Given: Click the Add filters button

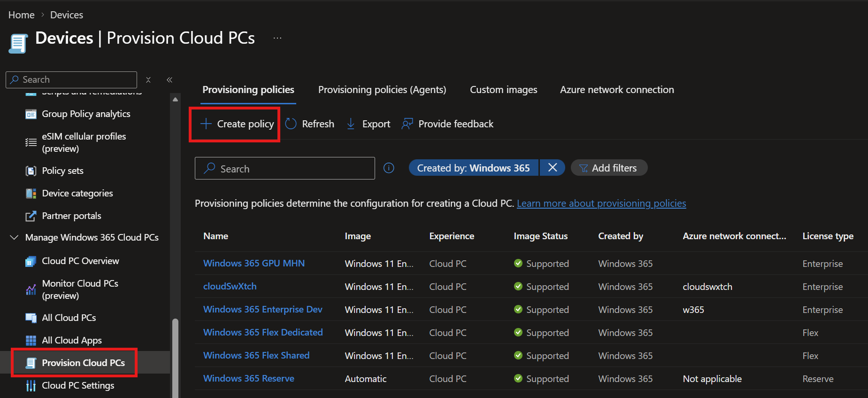Looking at the screenshot, I should click(x=609, y=168).
